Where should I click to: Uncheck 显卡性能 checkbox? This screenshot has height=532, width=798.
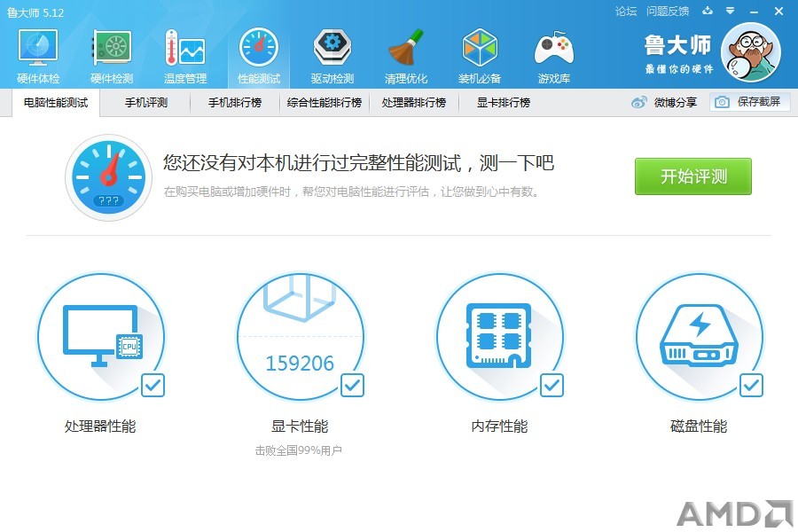coord(352,386)
